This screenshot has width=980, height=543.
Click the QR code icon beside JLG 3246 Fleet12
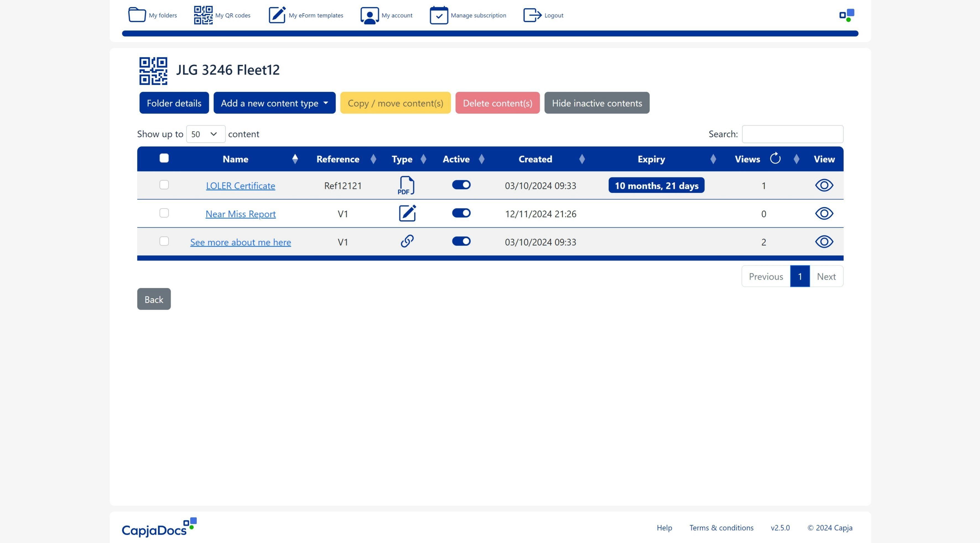click(153, 71)
